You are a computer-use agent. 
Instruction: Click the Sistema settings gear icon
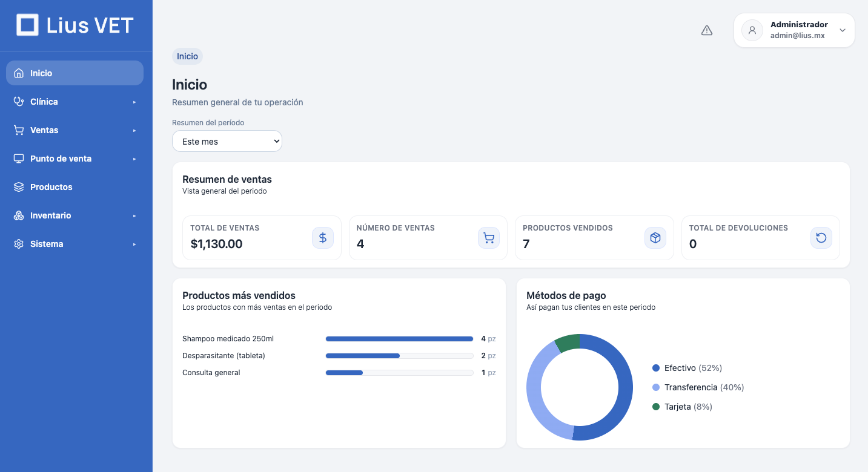tap(19, 243)
